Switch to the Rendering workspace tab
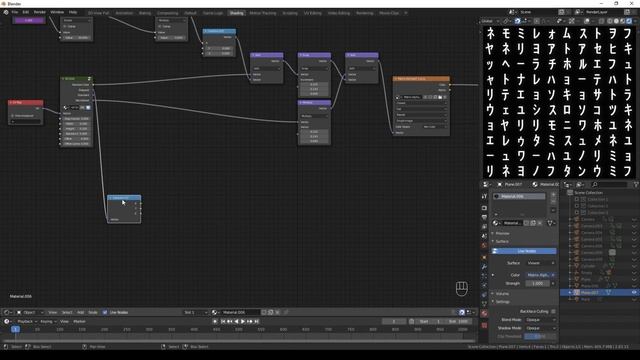Viewport: 640px width, 360px height. (x=364, y=13)
